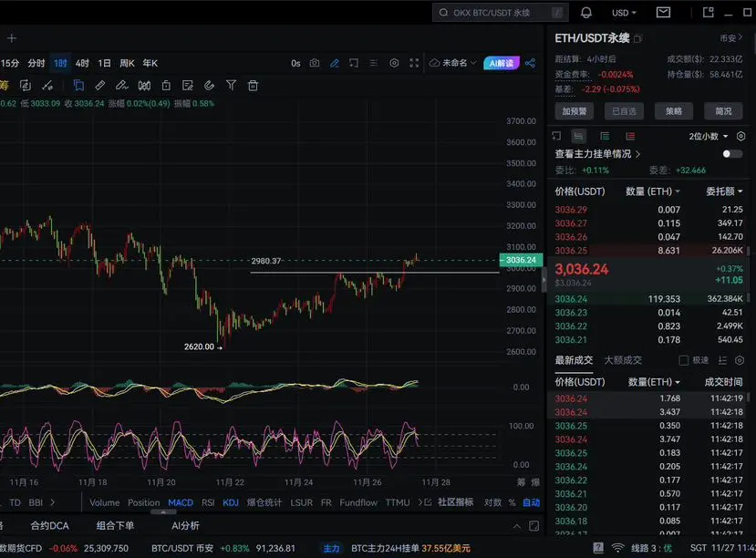Click the 简况 overview button

[x=723, y=111]
